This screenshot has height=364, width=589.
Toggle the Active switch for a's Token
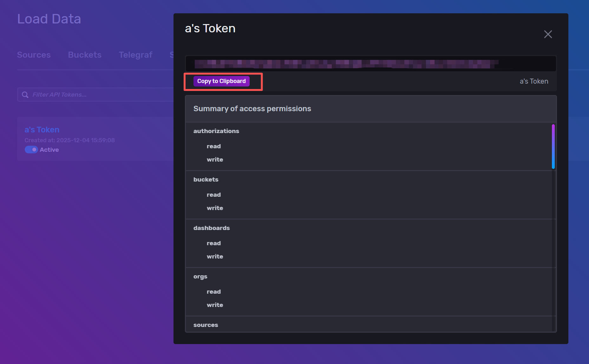click(x=31, y=150)
